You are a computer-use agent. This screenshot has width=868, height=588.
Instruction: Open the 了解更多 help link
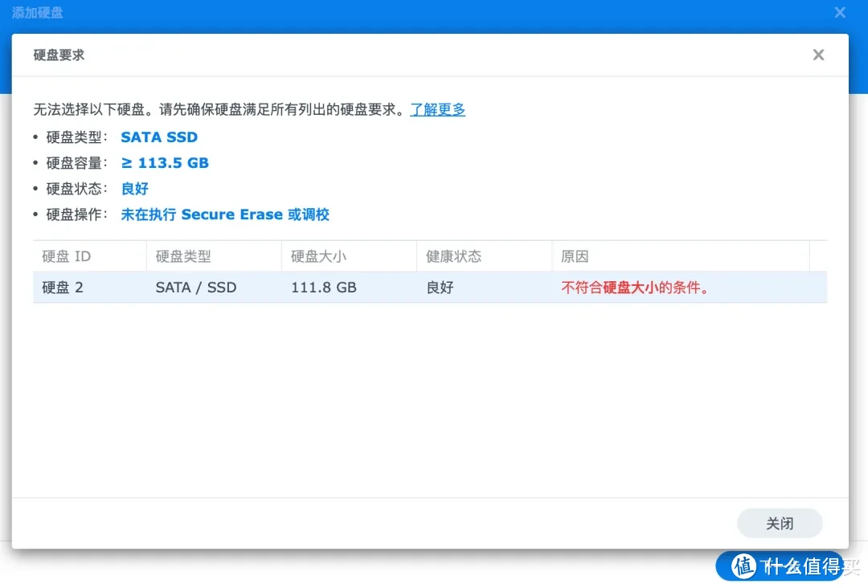click(x=437, y=109)
